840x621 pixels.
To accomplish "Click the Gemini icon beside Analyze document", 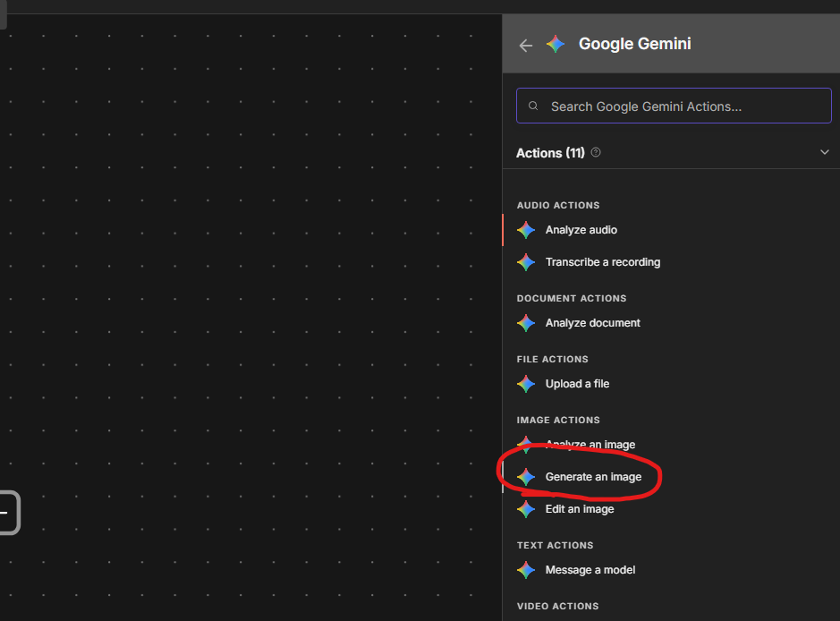I will 526,323.
